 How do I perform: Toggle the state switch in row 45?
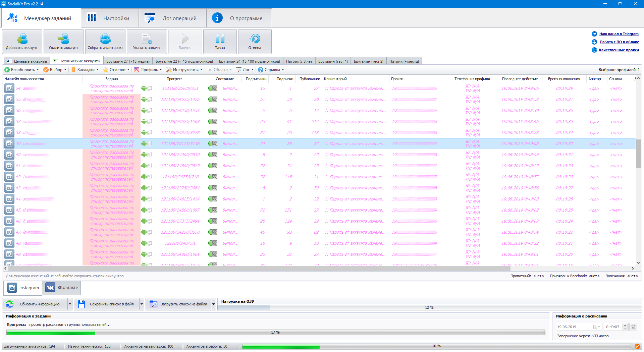tap(213, 210)
